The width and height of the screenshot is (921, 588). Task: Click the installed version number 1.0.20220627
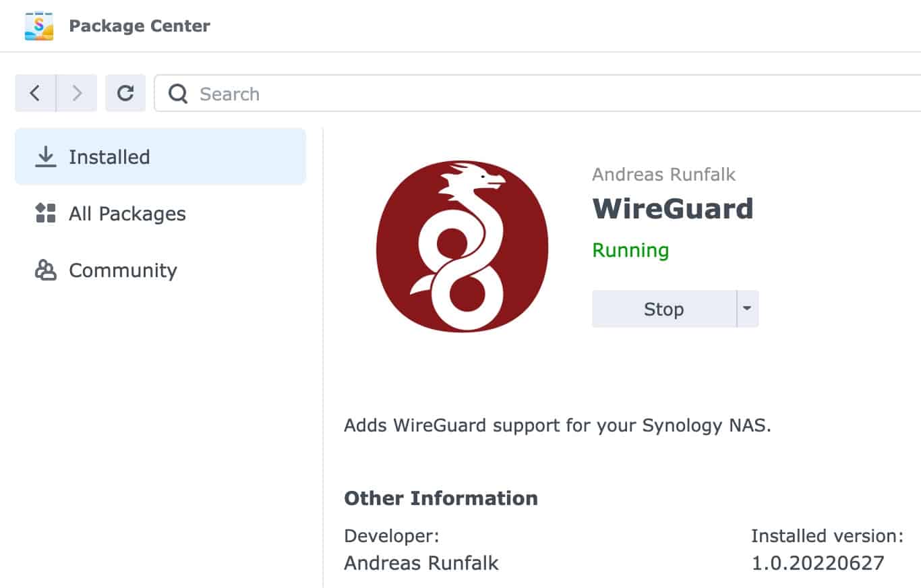point(818,563)
